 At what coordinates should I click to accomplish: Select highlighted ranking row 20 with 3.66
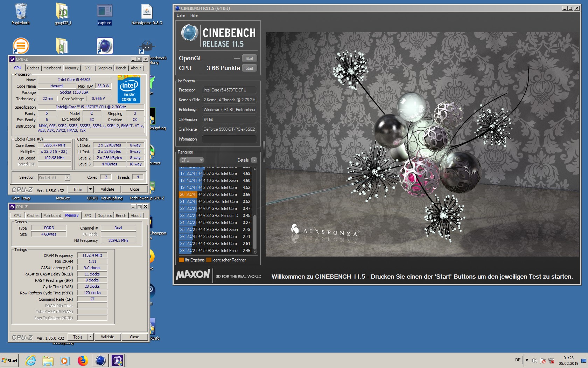216,195
